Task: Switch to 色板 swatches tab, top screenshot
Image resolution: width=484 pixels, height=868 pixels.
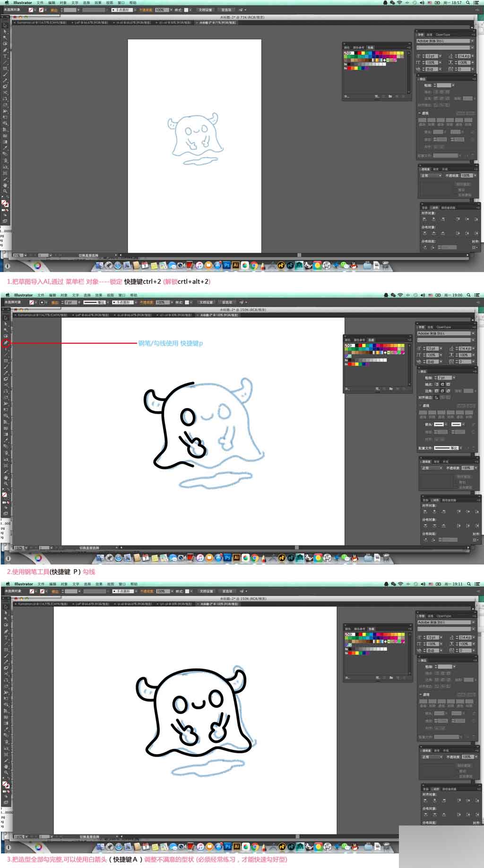Action: click(x=370, y=48)
